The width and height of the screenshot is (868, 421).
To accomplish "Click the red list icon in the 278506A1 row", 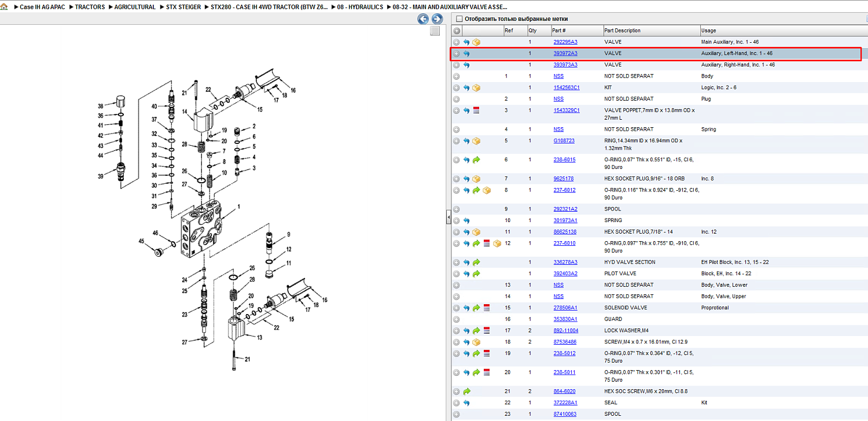I will (x=487, y=308).
